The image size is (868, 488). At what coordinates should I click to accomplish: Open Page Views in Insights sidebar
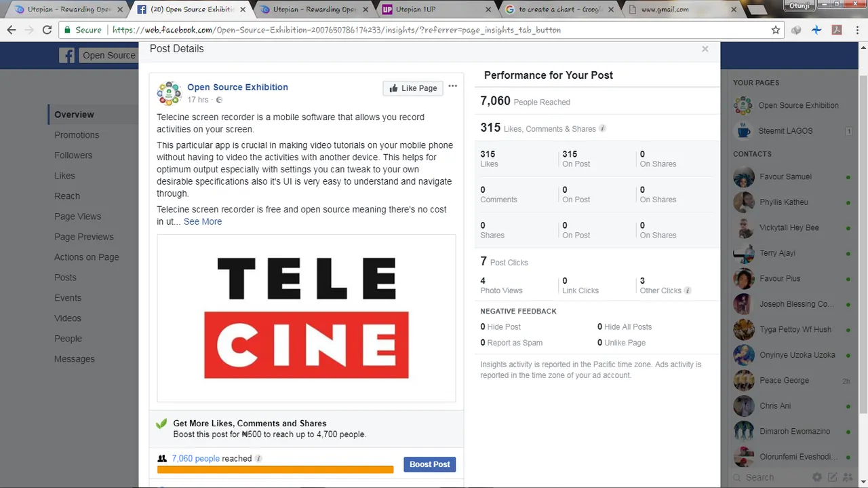(77, 217)
